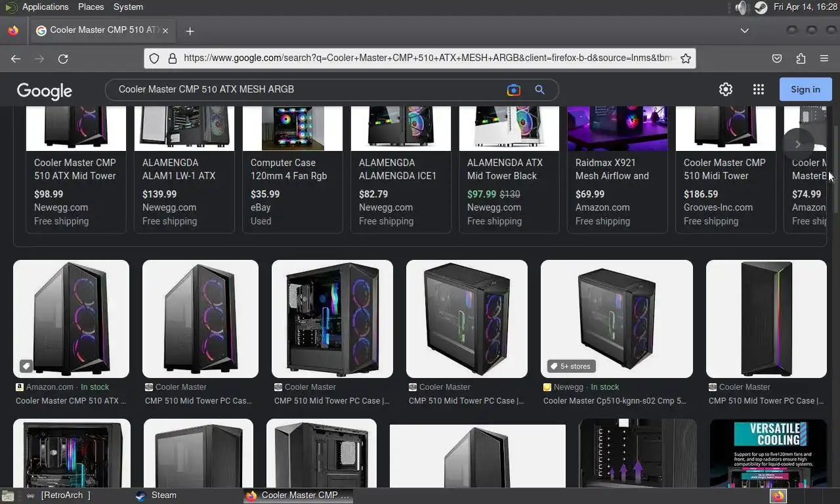The image size is (840, 504).
Task: Open the Google apps grid
Action: [759, 89]
